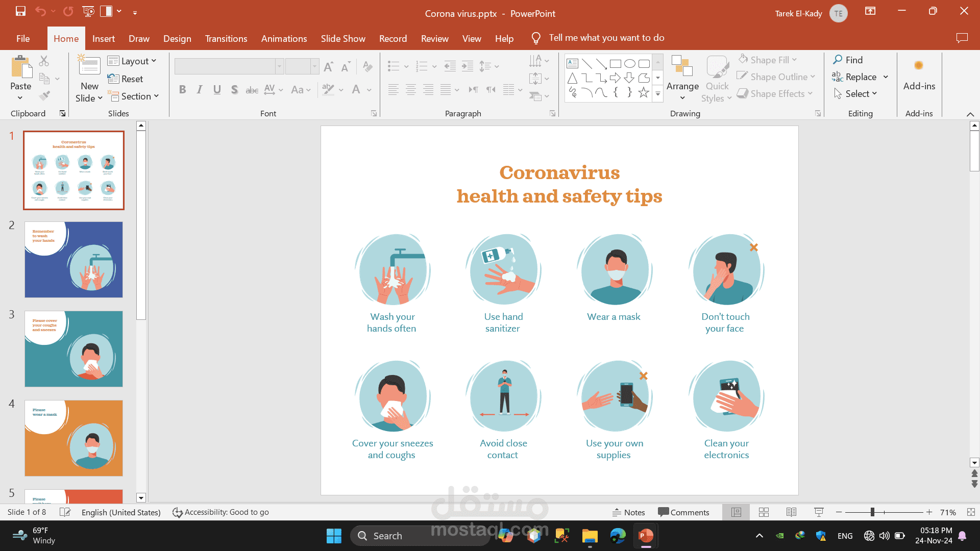
Task: Click the zoom in plus button
Action: [929, 512]
